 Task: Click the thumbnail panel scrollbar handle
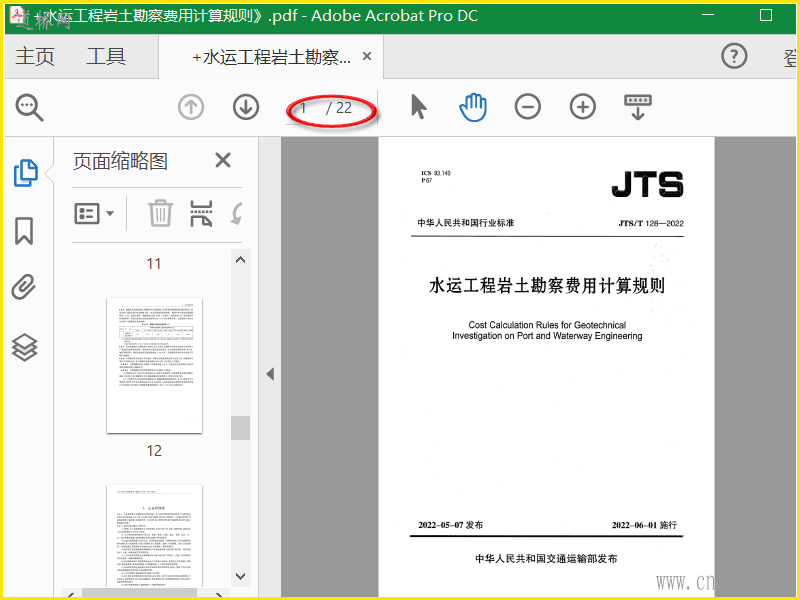pyautogui.click(x=240, y=428)
